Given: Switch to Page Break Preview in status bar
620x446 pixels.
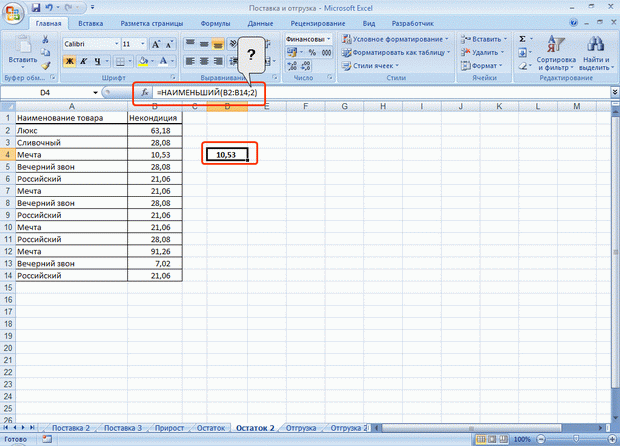Looking at the screenshot, I should 503,439.
